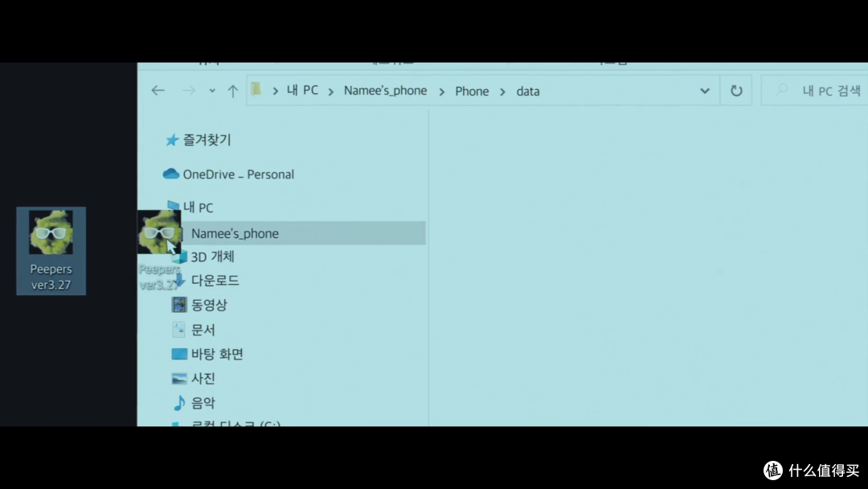Open the 다운로드 folder
The height and width of the screenshot is (489, 868).
215,281
